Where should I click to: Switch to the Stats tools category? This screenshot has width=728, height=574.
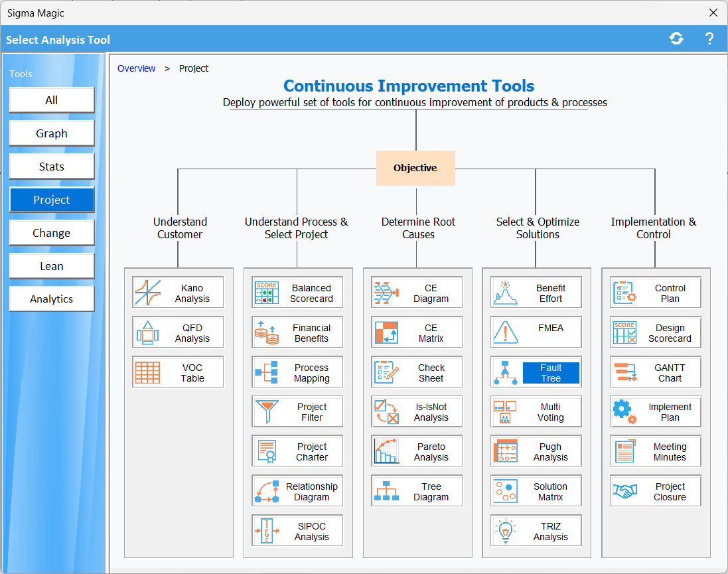pyautogui.click(x=52, y=167)
